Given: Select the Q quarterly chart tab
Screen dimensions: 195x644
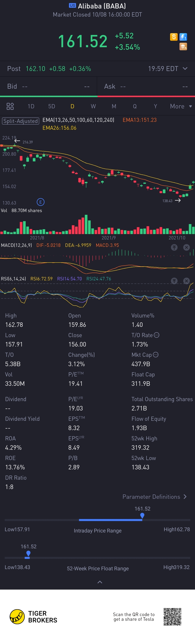Looking at the screenshot, I should (135, 106).
